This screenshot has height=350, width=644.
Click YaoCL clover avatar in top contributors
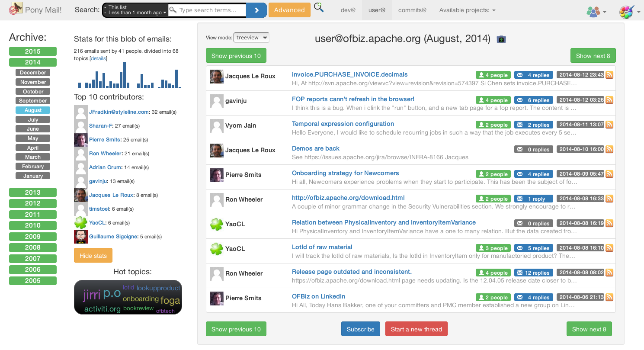(x=81, y=223)
